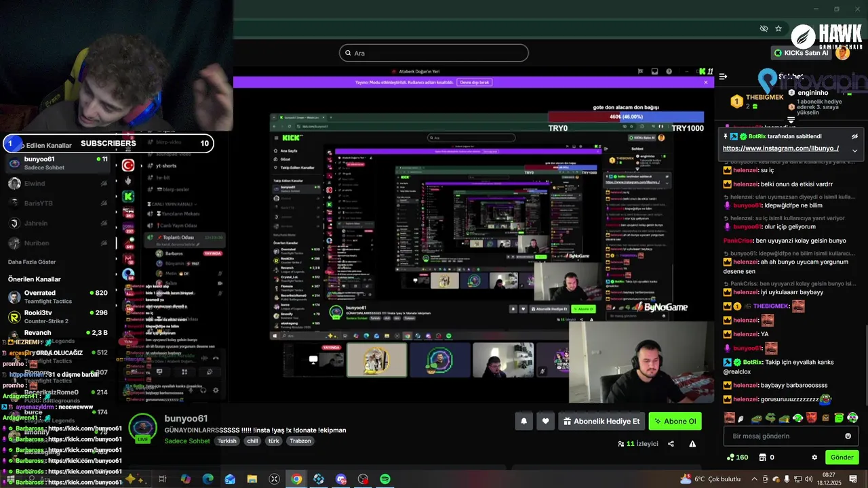Follow channel using the heart icon

(x=546, y=422)
